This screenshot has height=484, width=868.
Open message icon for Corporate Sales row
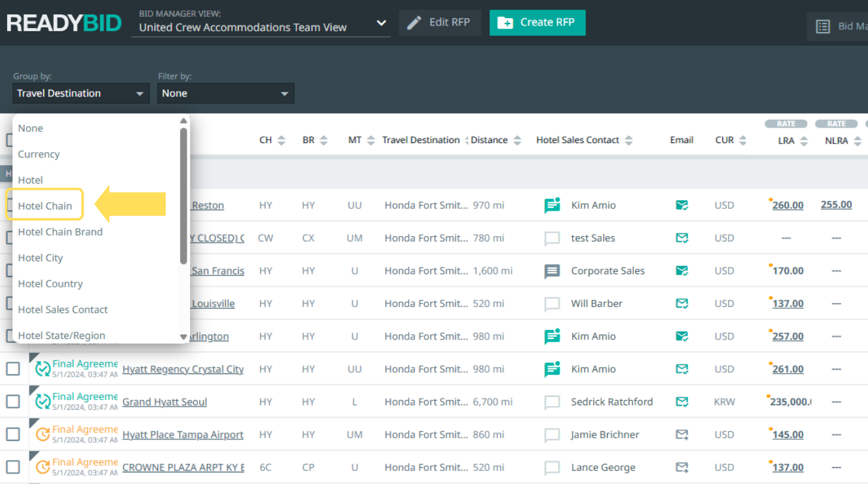coord(552,271)
